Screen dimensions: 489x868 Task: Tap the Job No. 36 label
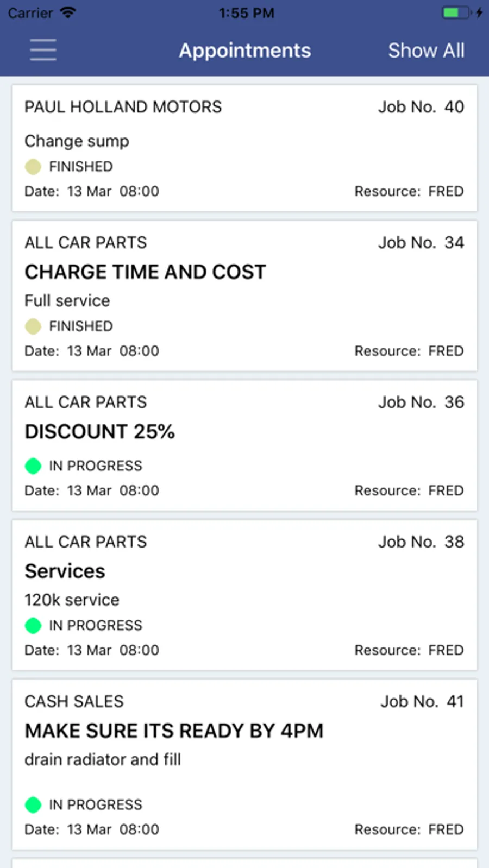point(421,402)
